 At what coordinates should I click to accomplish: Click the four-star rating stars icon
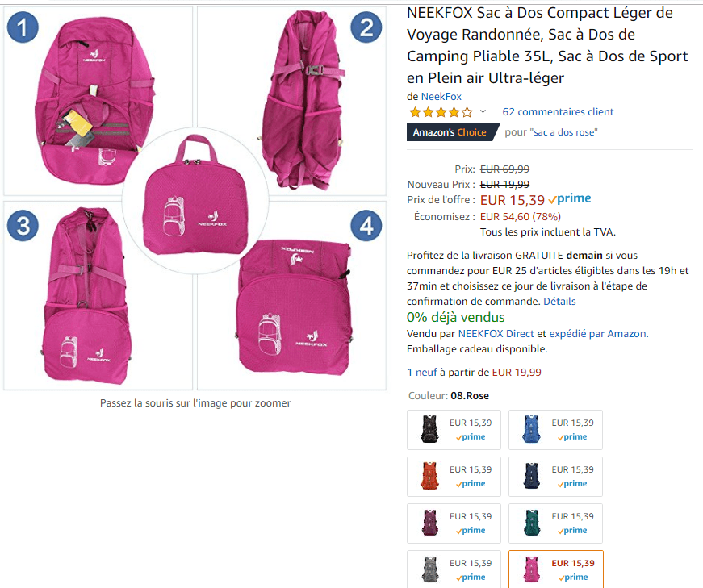(441, 111)
